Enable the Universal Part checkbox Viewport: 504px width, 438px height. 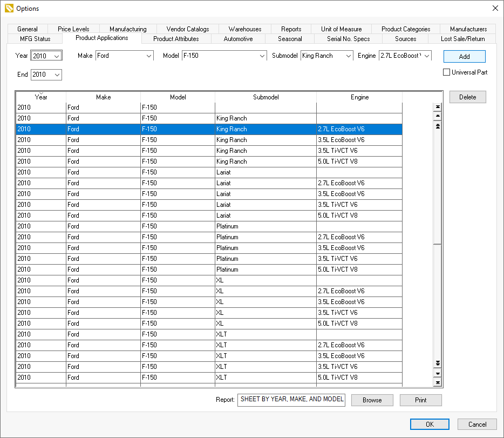pyautogui.click(x=445, y=72)
